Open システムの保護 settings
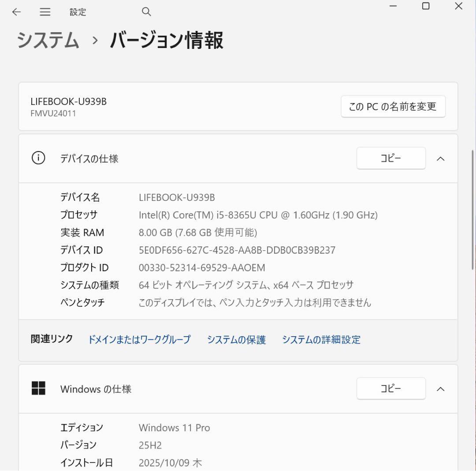Viewport: 476px width, 471px height. coord(237,340)
